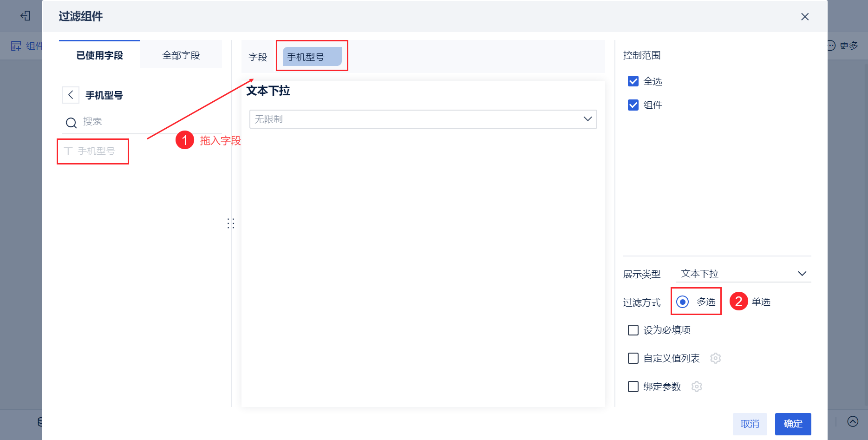Click the 确定 button

pos(793,424)
